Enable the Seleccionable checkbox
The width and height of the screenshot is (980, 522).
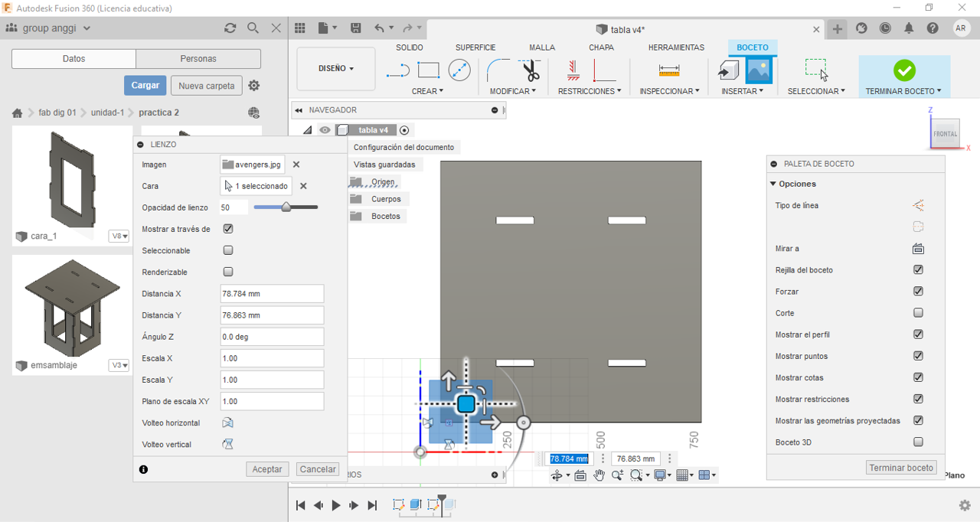[228, 250]
